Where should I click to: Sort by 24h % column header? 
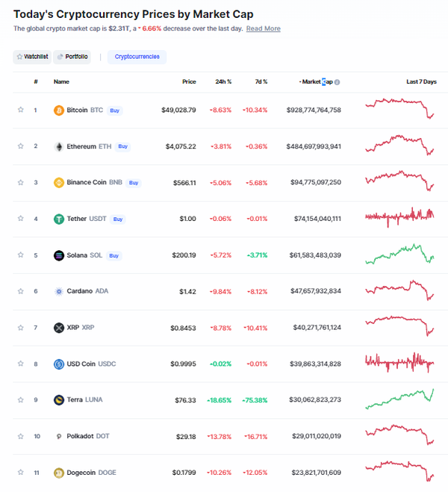223,81
